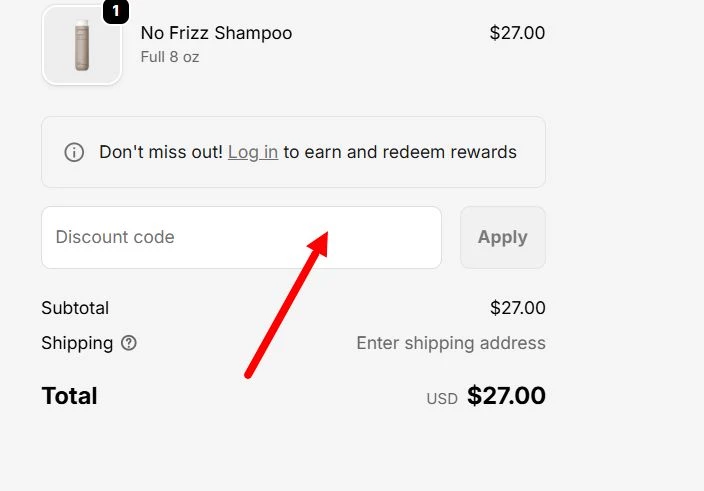Select the No Frizz Shampoo product name
This screenshot has width=704, height=491.
pyautogui.click(x=216, y=33)
